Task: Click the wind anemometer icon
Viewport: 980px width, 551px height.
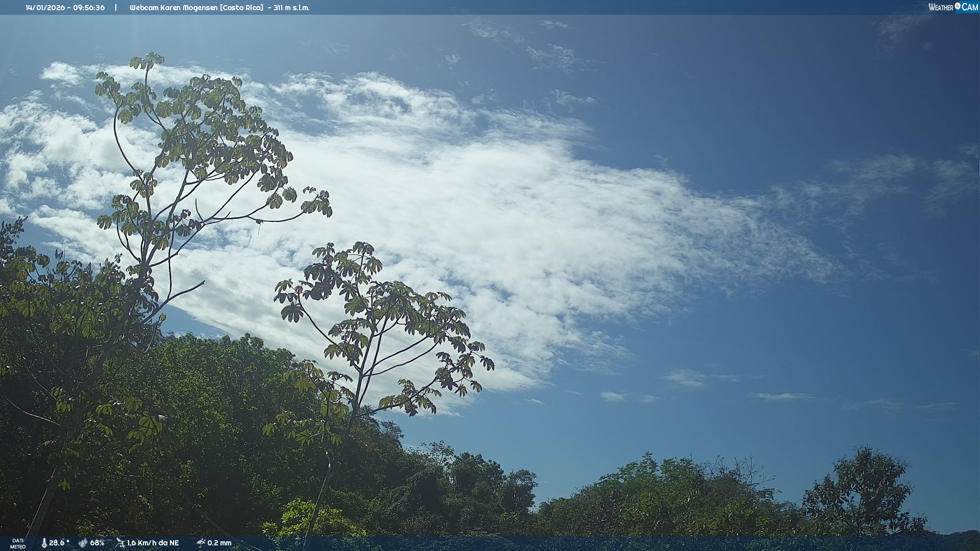Action: [x=120, y=543]
